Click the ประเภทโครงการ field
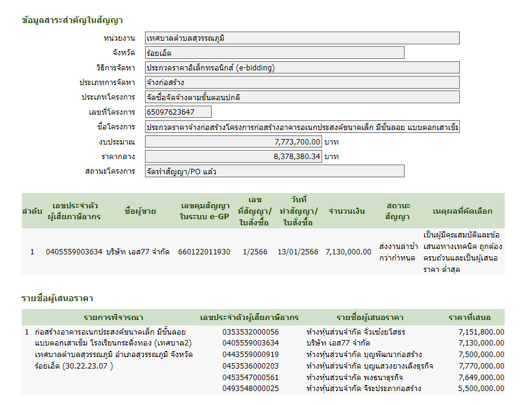Image resolution: width=532 pixels, height=405 pixels. [302, 97]
